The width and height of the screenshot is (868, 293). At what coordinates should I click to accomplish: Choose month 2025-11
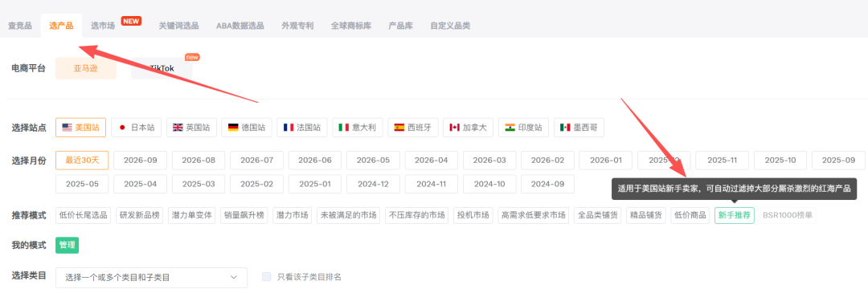pos(723,161)
